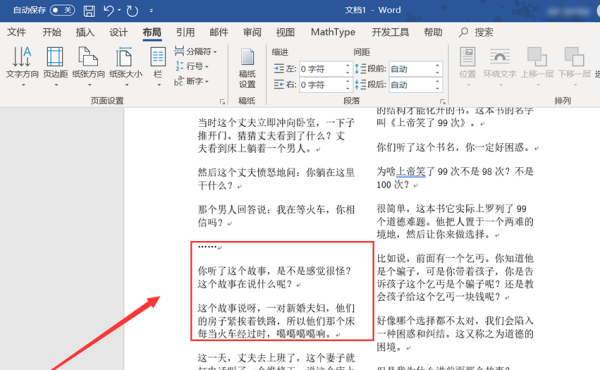This screenshot has height=370, width=600.
Task: Switch to the 插入 tab
Action: [x=85, y=32]
